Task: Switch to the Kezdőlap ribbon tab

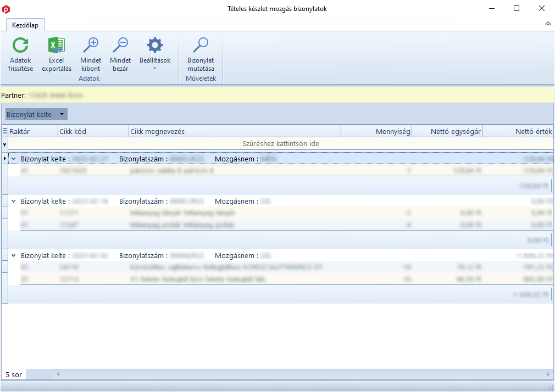Action: tap(25, 25)
